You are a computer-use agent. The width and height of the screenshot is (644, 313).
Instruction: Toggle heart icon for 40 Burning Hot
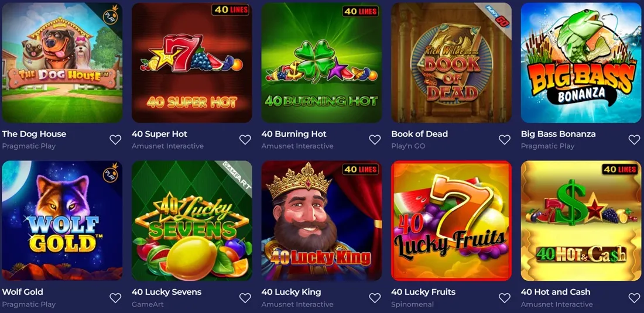click(375, 139)
